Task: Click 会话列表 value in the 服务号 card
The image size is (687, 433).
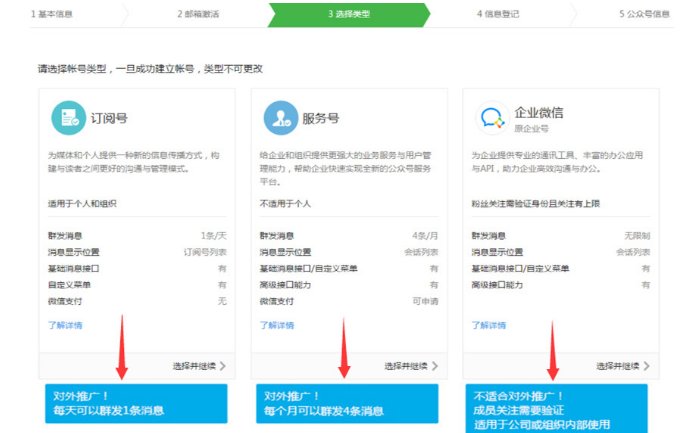Action: [421, 252]
